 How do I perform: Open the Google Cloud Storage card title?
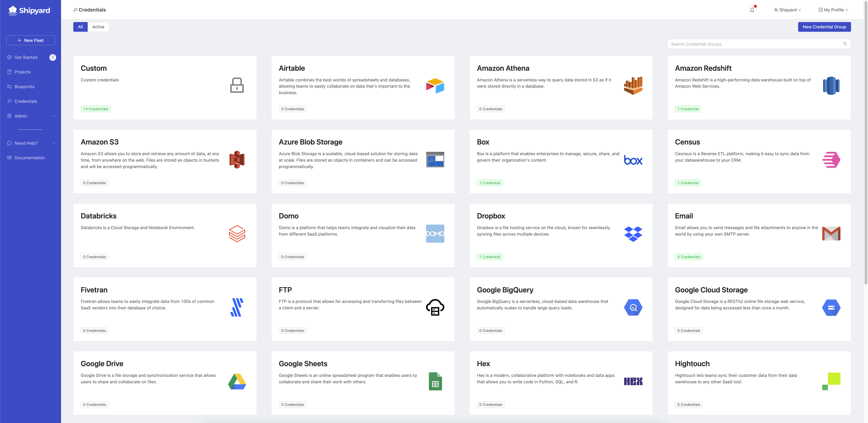coord(711,290)
